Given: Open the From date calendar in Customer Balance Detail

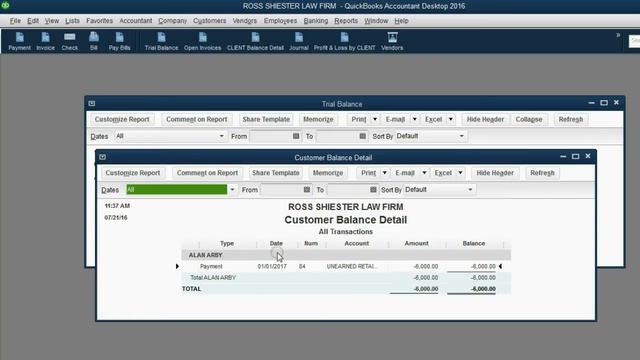Looking at the screenshot, I should click(307, 189).
